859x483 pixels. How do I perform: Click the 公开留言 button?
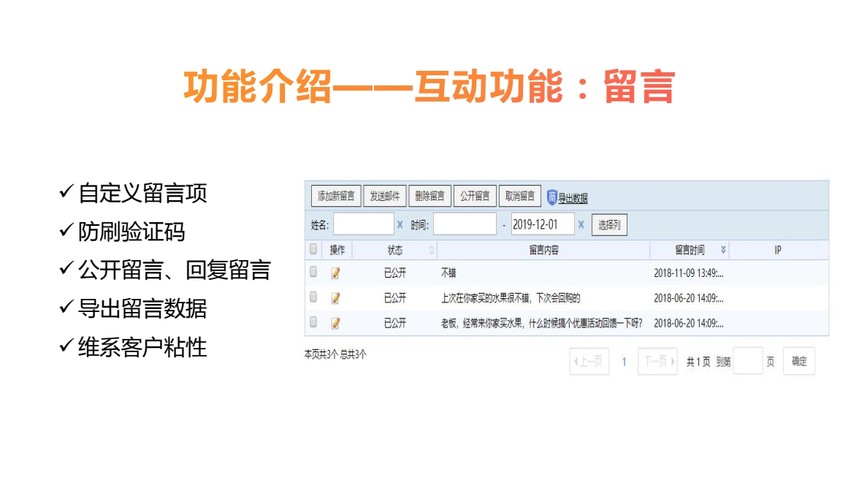[474, 196]
